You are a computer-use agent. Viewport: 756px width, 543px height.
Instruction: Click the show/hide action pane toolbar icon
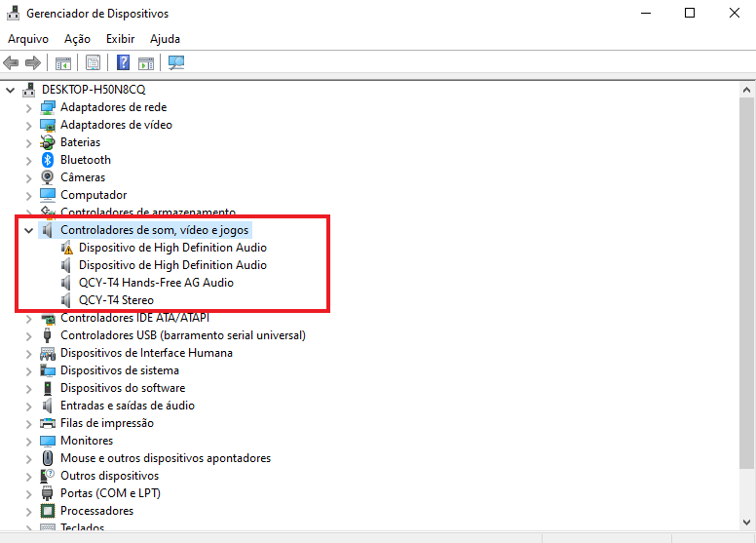point(146,62)
